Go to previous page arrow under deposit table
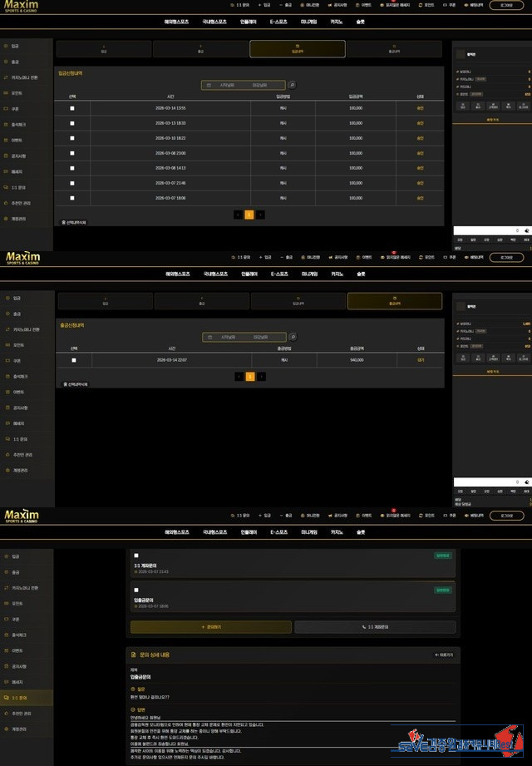The image size is (532, 766). tap(239, 215)
